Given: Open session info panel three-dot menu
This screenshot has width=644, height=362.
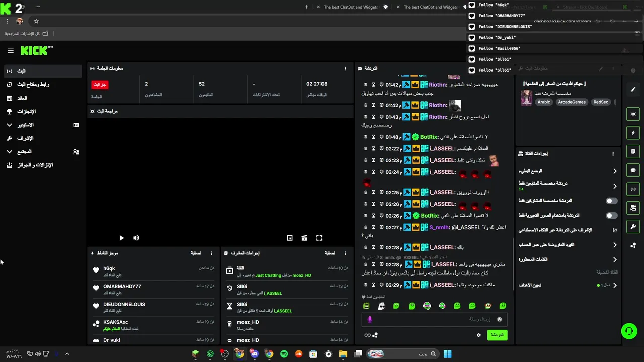Looking at the screenshot, I should pyautogui.click(x=345, y=68).
